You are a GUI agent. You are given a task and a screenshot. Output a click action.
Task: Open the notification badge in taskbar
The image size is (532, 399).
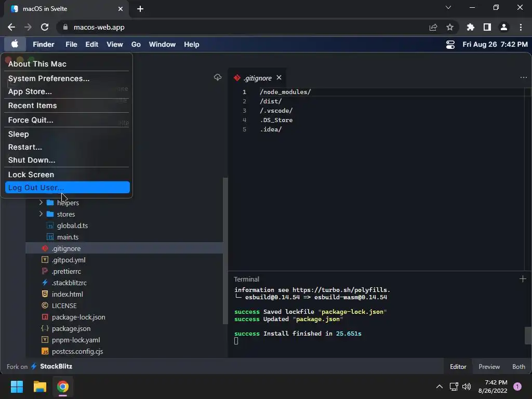[x=517, y=387]
